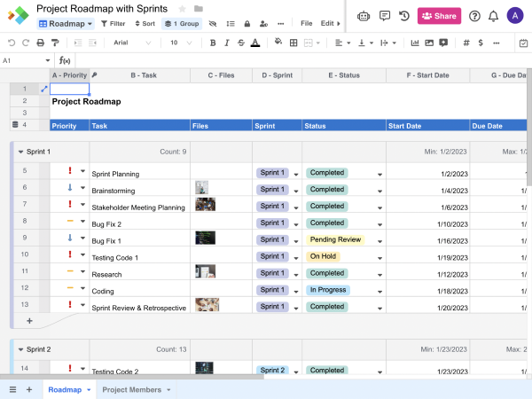Open status dropdown for Testing Code 1

click(380, 257)
